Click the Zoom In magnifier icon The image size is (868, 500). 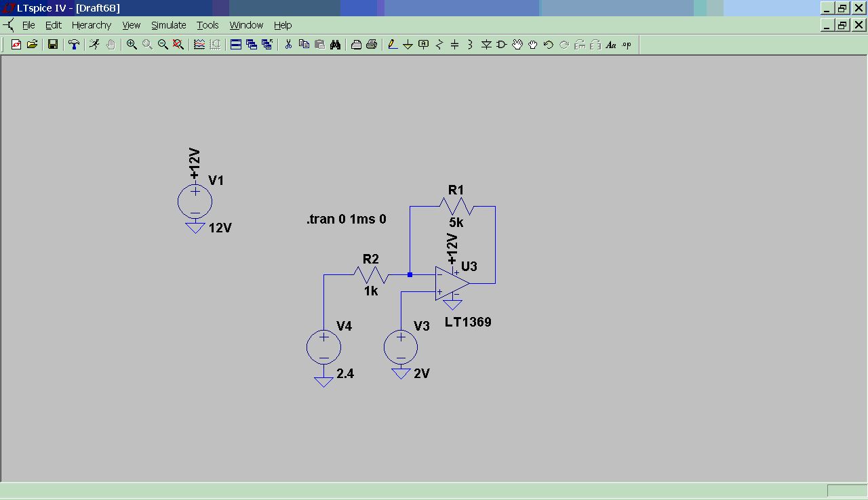click(132, 45)
